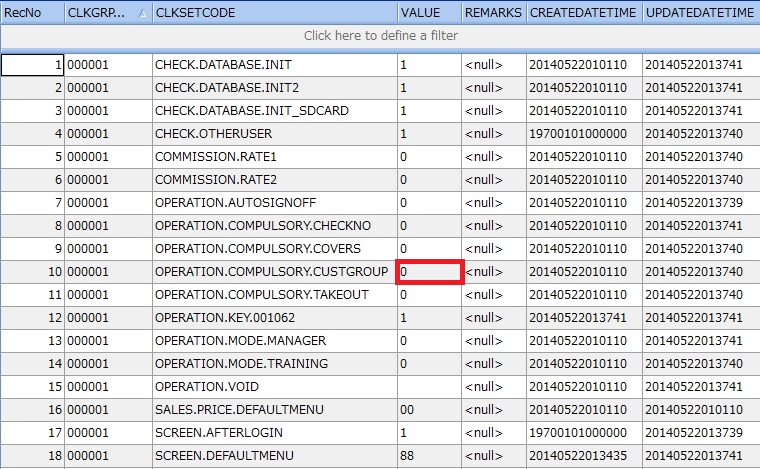The width and height of the screenshot is (760, 469).
Task: Sort by the CLKSETCODE column header
Action: tap(272, 13)
